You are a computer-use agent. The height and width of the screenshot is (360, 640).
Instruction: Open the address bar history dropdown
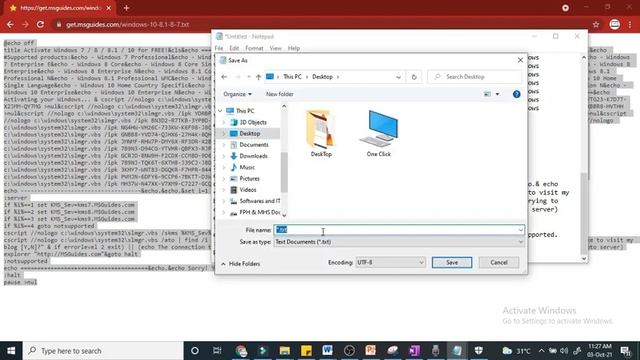pos(398,77)
